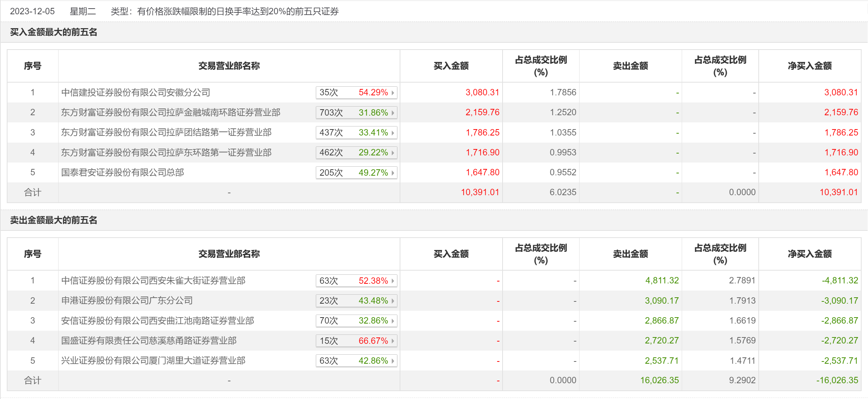Open 国泰君安证券股份有限公司总部 link

coord(122,172)
